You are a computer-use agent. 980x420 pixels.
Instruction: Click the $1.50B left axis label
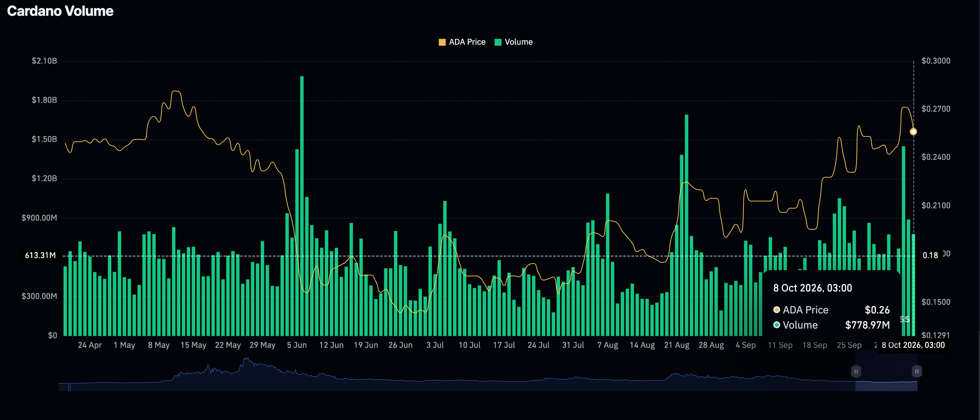44,139
